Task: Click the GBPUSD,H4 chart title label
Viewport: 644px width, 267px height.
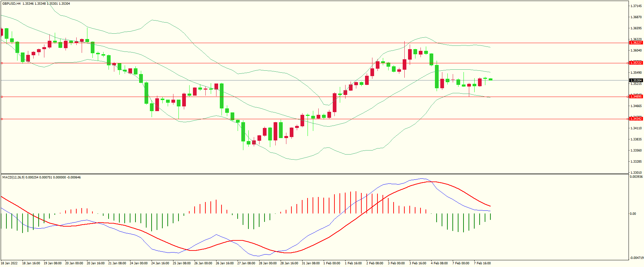Action: pyautogui.click(x=11, y=4)
